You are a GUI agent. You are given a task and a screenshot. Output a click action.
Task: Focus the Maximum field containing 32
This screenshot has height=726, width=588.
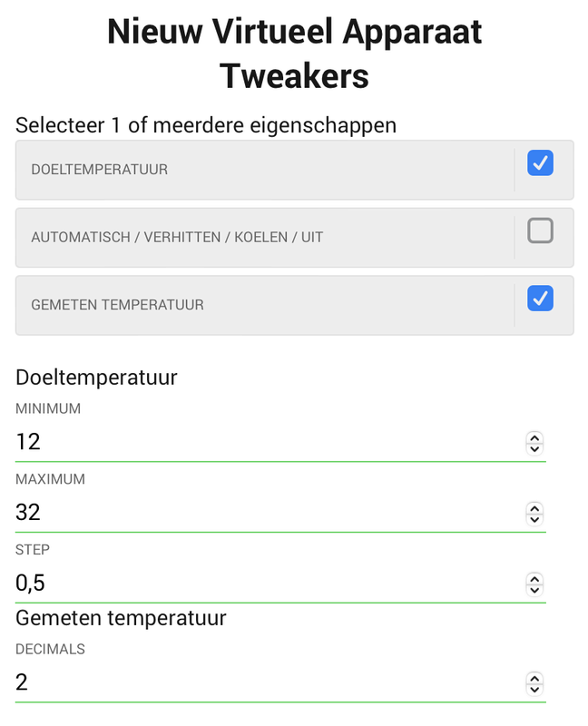tap(263, 513)
